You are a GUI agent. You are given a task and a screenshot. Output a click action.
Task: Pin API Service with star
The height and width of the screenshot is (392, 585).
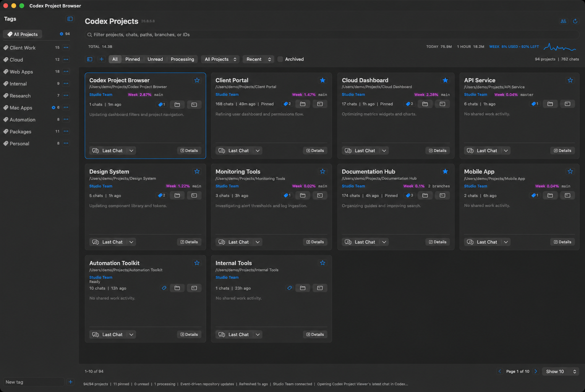(x=570, y=80)
